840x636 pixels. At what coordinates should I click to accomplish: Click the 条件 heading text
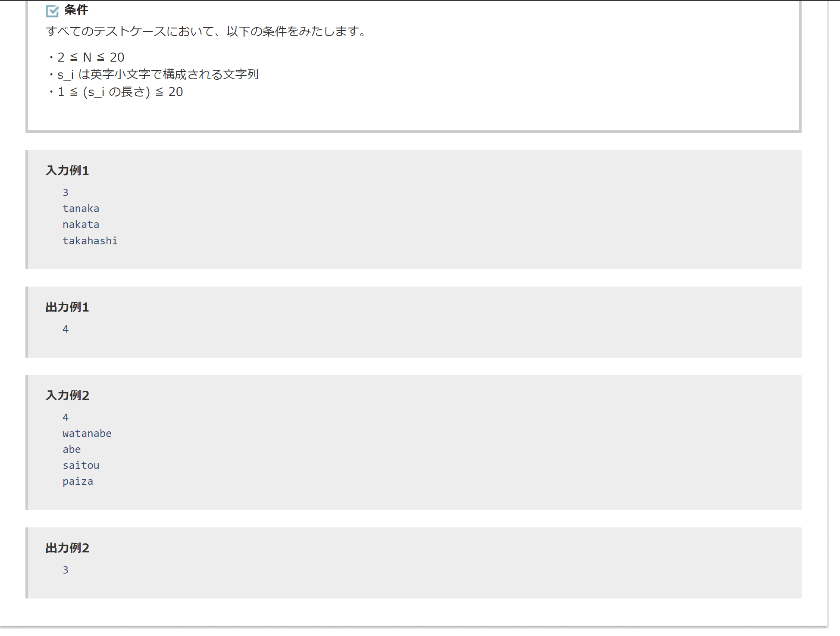click(76, 10)
